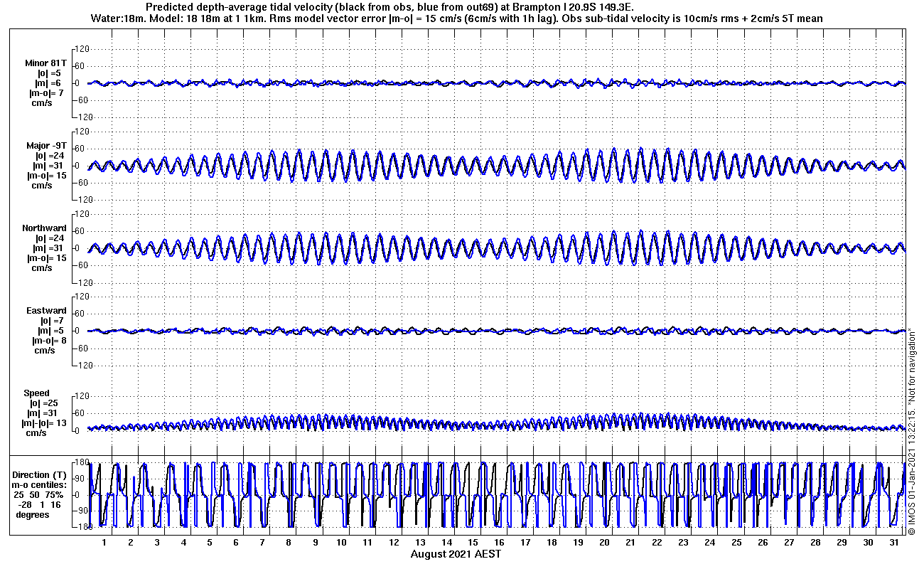
Task: Click day 26 on the date axis
Action: tap(762, 543)
